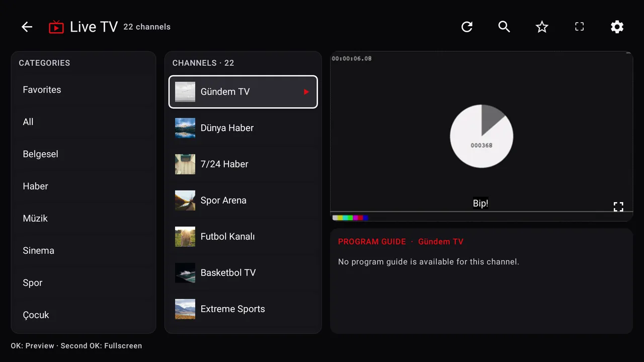The width and height of the screenshot is (644, 362).
Task: Enter fullscreen from the top toolbar
Action: [580, 27]
